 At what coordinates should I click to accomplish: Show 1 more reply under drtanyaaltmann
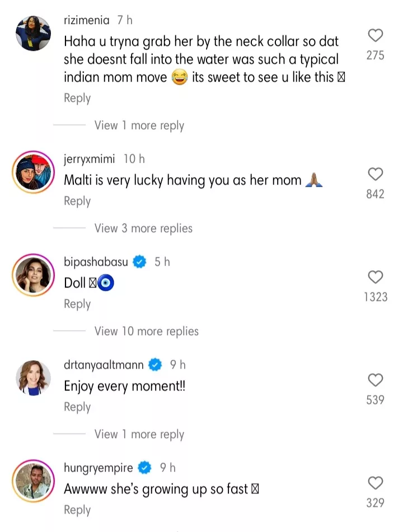pos(139,434)
